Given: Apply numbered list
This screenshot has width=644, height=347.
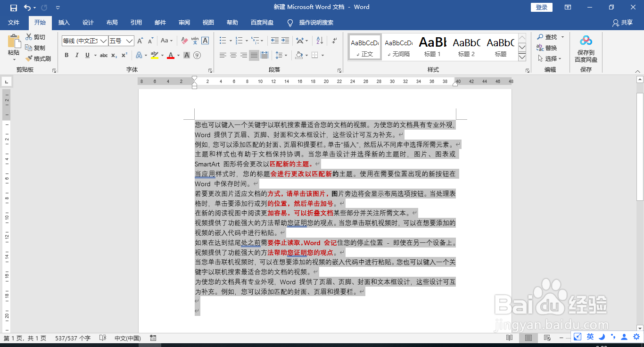Looking at the screenshot, I should tap(239, 41).
